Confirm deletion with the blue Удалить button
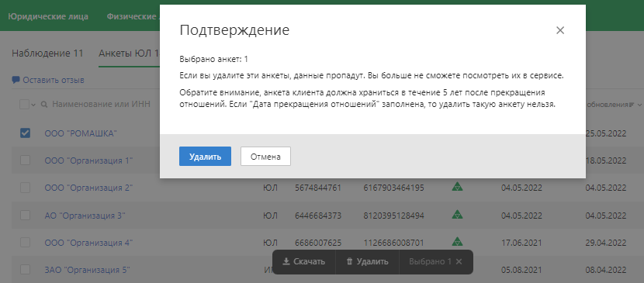This screenshot has width=644, height=283. coord(205,157)
